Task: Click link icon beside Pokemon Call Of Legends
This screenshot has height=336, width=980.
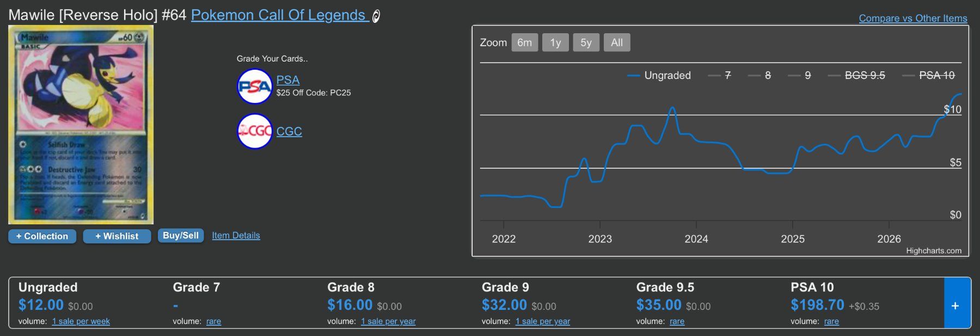Action: point(376,16)
